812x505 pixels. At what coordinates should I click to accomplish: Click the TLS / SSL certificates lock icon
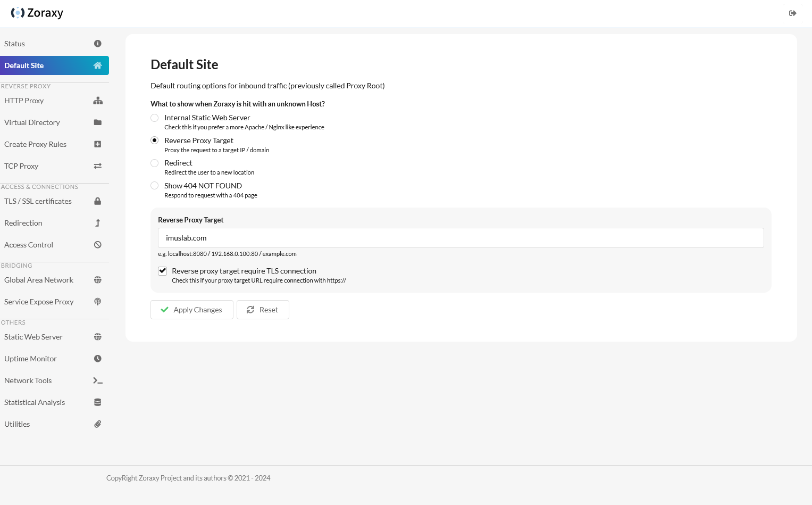97,201
